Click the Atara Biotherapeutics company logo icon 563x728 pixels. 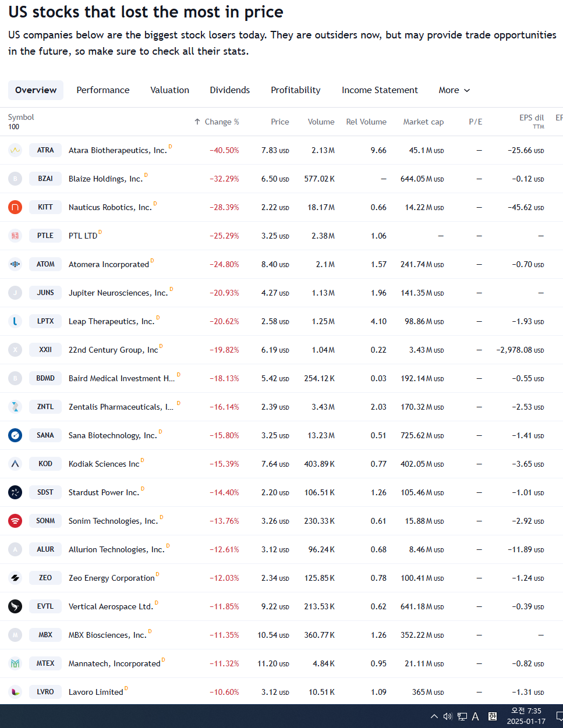click(x=15, y=150)
